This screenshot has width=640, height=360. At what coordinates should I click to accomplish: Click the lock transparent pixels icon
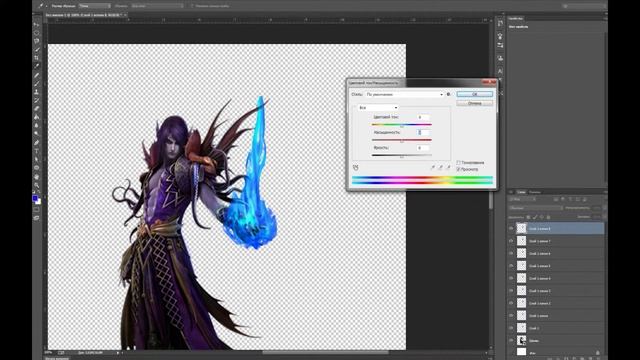click(x=528, y=217)
